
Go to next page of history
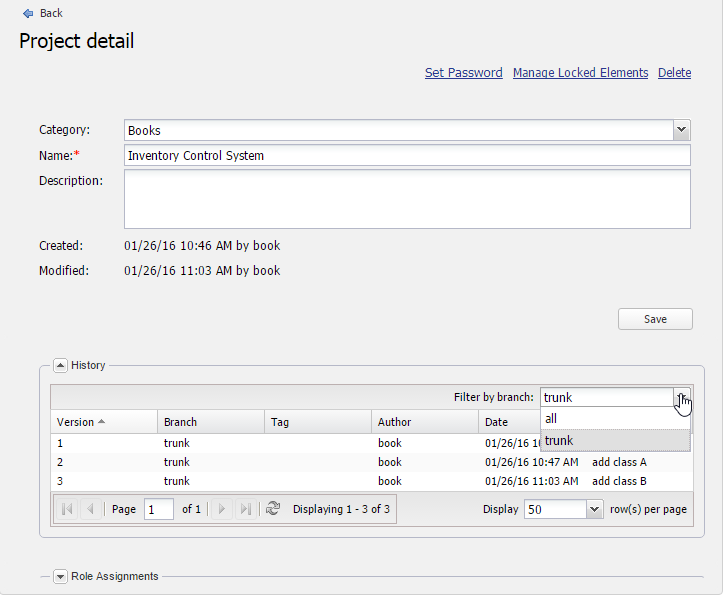[222, 509]
